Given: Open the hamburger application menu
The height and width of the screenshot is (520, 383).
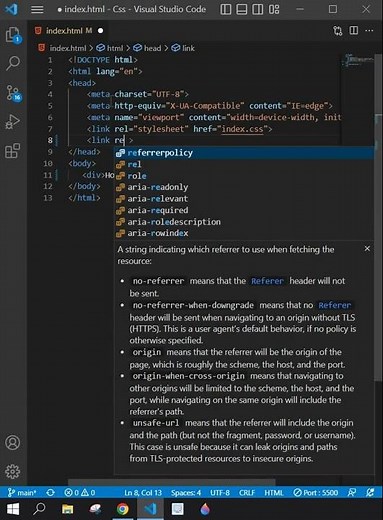Looking at the screenshot, I should pos(37,9).
